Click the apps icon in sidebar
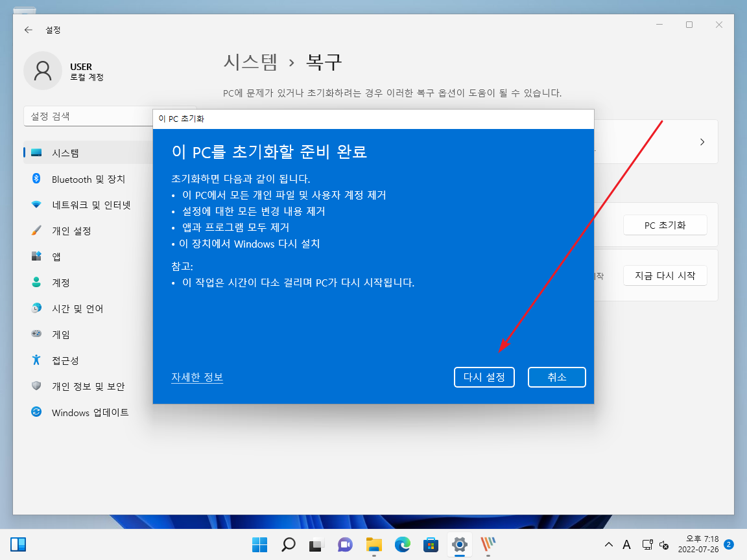This screenshot has height=560, width=747. [36, 256]
